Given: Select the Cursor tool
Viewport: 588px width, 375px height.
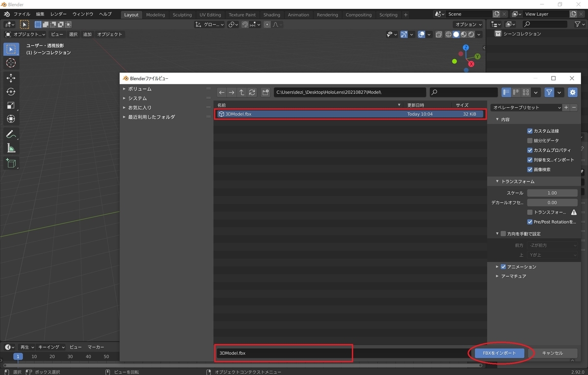Looking at the screenshot, I should coord(11,63).
